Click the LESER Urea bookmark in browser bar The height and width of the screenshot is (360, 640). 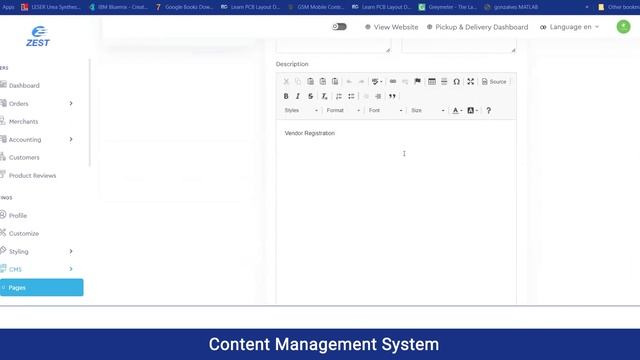[51, 7]
